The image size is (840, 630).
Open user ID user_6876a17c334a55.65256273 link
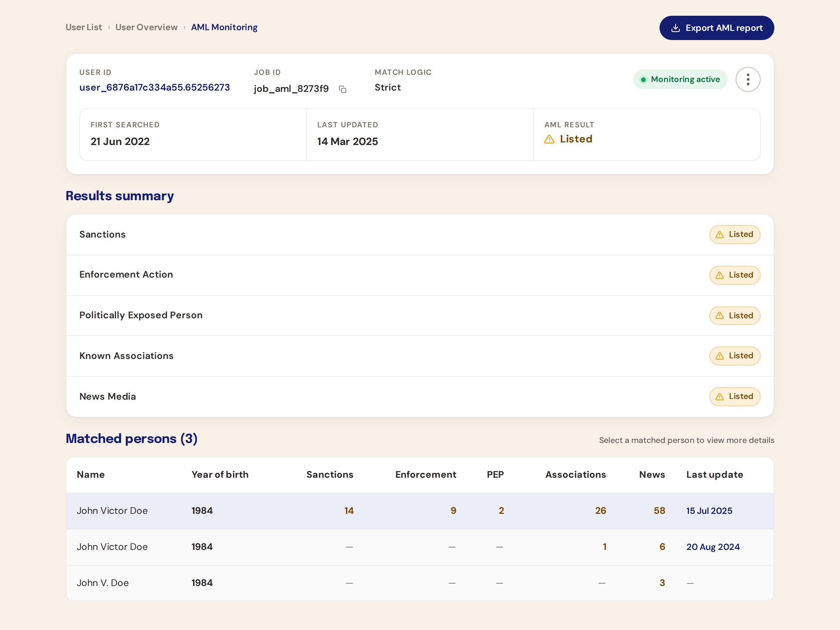155,87
